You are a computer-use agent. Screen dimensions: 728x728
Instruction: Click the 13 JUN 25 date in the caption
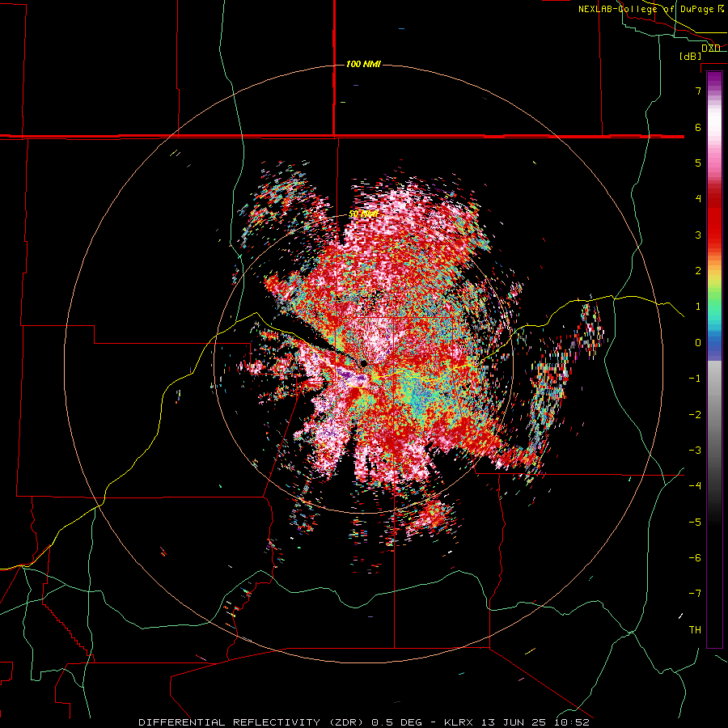tap(514, 722)
